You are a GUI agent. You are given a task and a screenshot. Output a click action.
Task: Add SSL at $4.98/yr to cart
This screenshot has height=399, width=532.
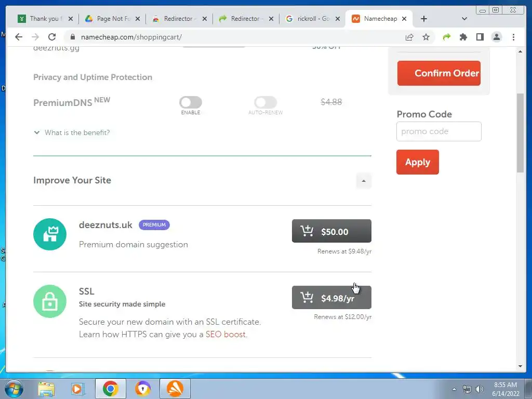(x=331, y=298)
